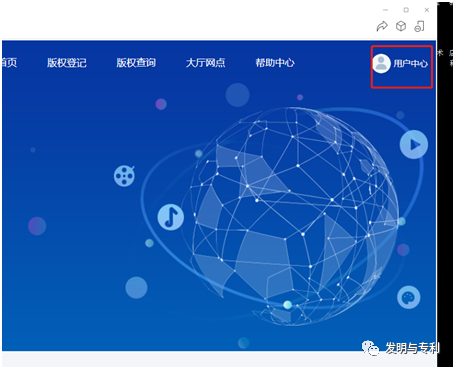The height and width of the screenshot is (369, 455).
Task: Open the 版权登记 menu item
Action: pos(67,63)
